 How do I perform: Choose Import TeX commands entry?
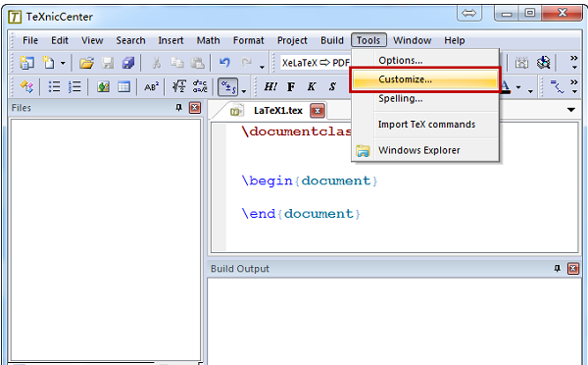425,125
